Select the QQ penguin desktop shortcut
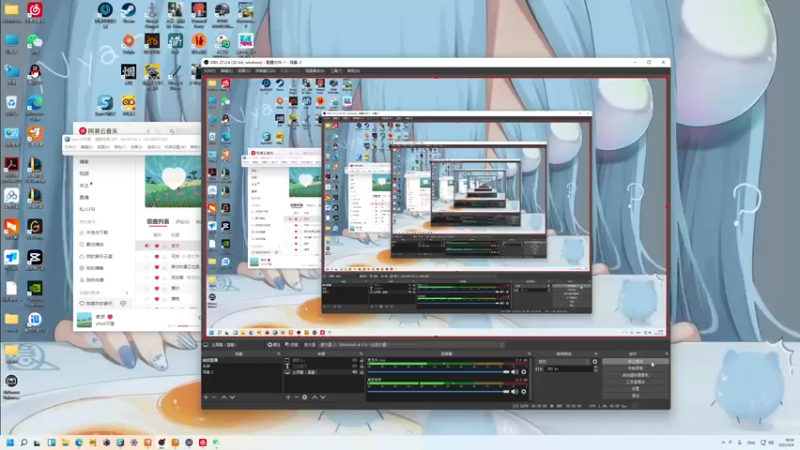Screen dimensions: 800x450 (x=35, y=74)
